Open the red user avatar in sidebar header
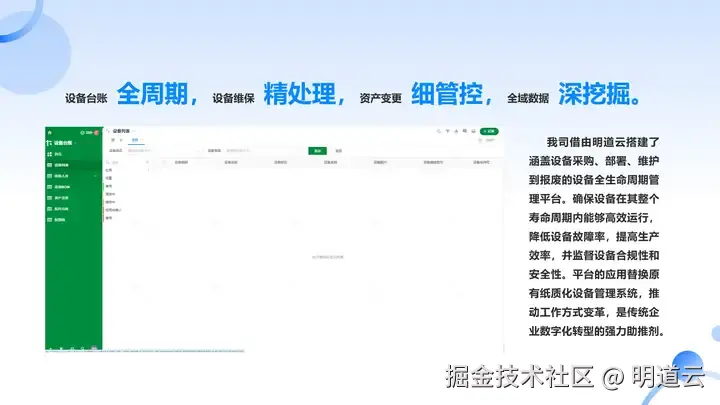The image size is (720, 405). click(96, 133)
